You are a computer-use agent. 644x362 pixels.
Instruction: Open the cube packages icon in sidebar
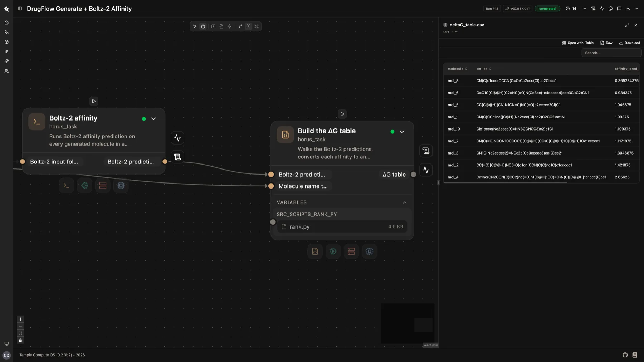point(6,42)
